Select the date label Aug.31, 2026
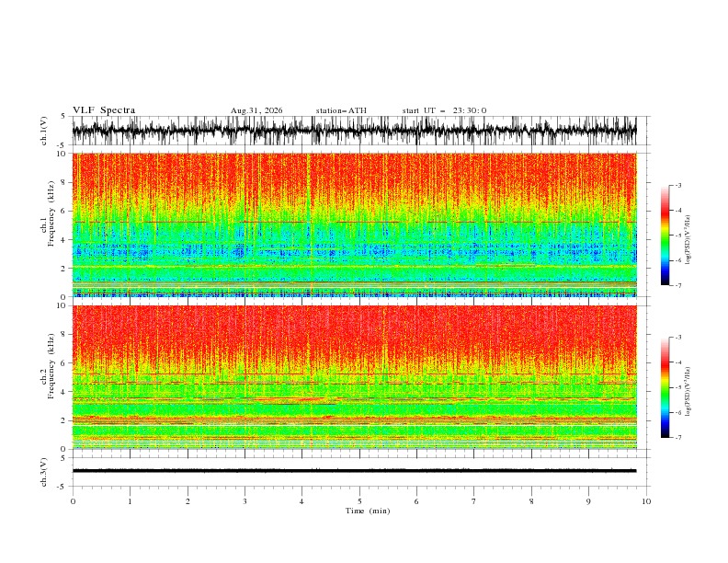Screen dimensions: 728x563 (x=256, y=110)
